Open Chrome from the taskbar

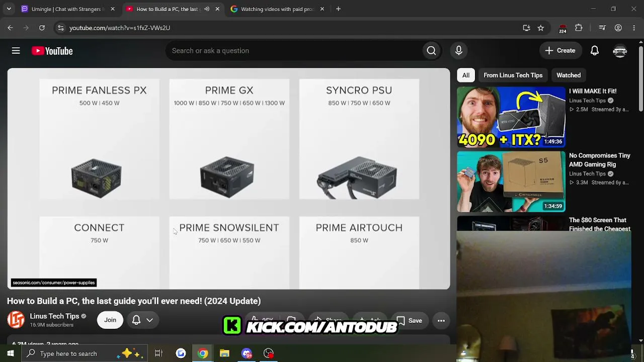coord(203,353)
